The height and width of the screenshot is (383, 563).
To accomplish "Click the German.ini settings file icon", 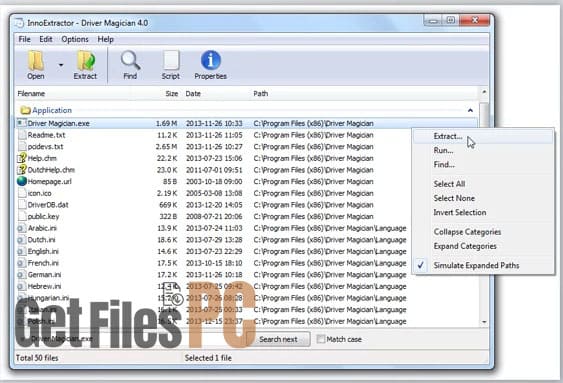I will (22, 275).
